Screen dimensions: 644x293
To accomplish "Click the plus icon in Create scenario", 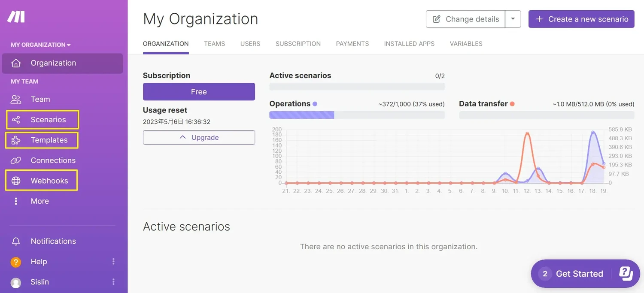I will click(x=540, y=19).
